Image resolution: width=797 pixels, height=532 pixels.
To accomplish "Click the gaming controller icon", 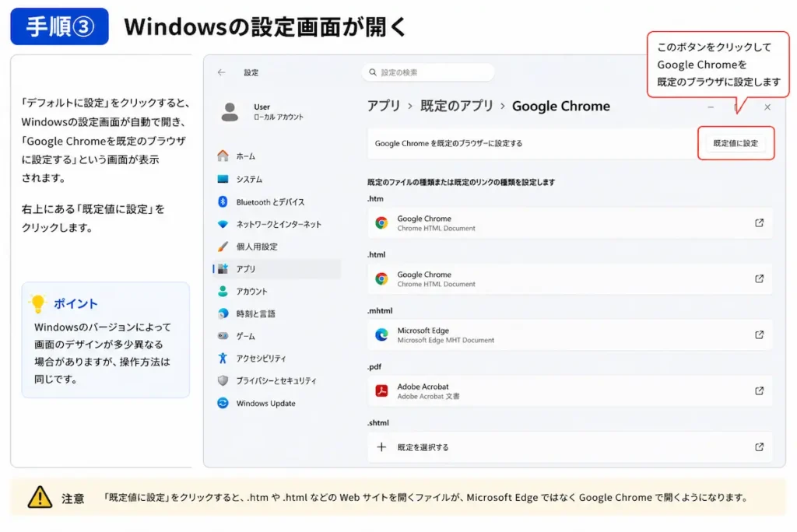I will pos(223,336).
